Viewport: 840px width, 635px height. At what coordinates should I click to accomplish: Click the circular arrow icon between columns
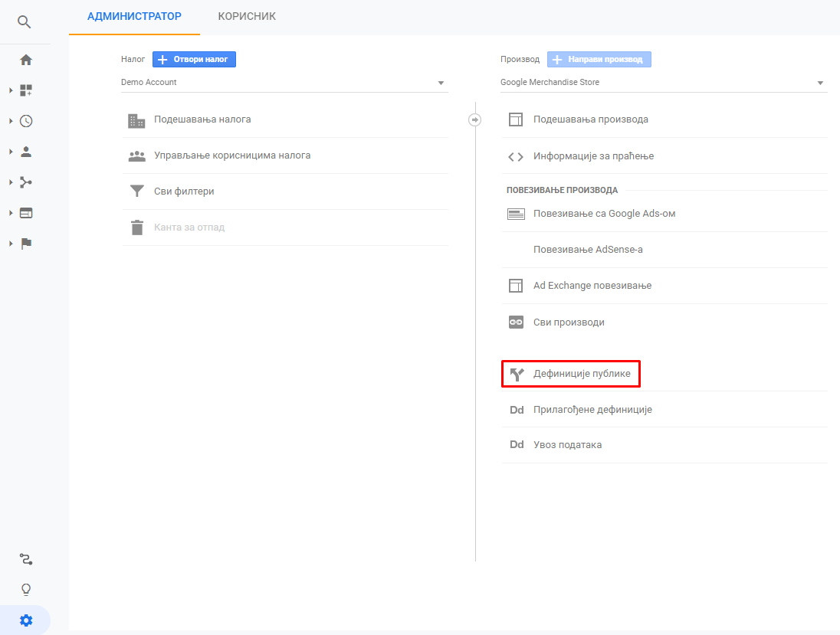474,119
